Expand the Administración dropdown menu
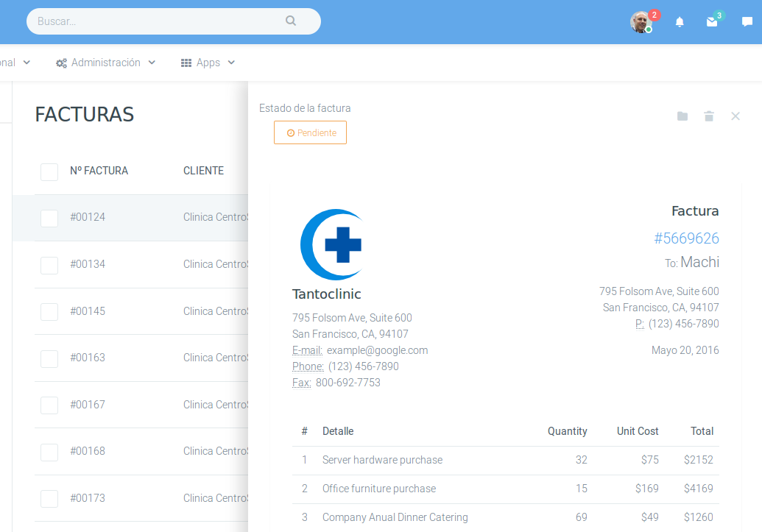 coord(106,63)
